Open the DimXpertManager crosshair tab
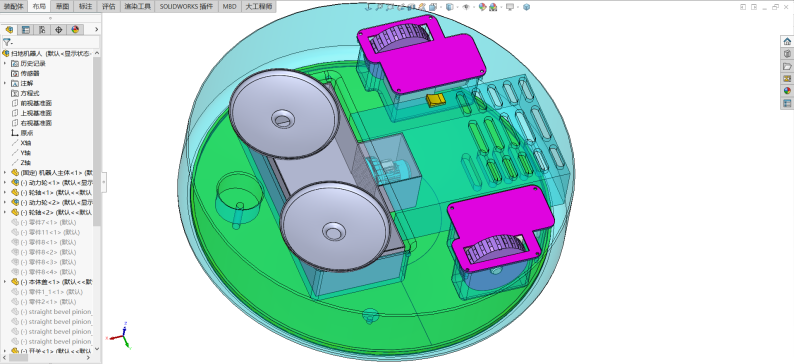Image resolution: width=794 pixels, height=364 pixels. 59,29
